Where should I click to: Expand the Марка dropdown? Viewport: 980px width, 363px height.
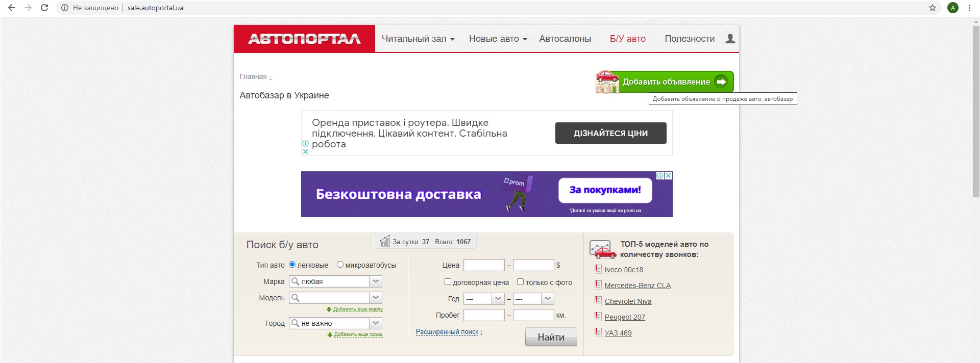[376, 281]
